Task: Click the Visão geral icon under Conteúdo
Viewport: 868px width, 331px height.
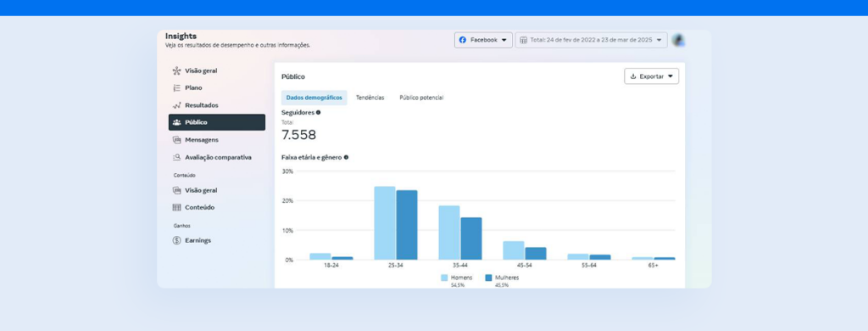Action: tap(176, 190)
